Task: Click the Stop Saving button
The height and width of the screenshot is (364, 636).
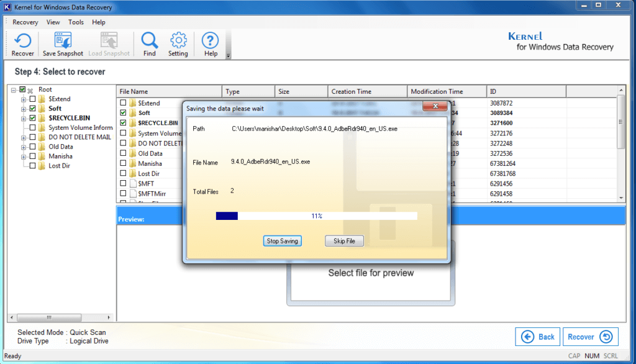Action: click(282, 240)
